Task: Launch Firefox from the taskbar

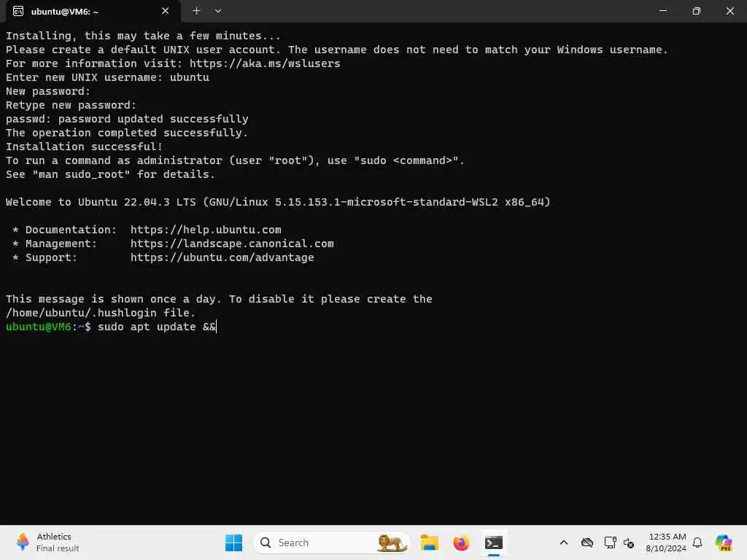Action: [461, 542]
